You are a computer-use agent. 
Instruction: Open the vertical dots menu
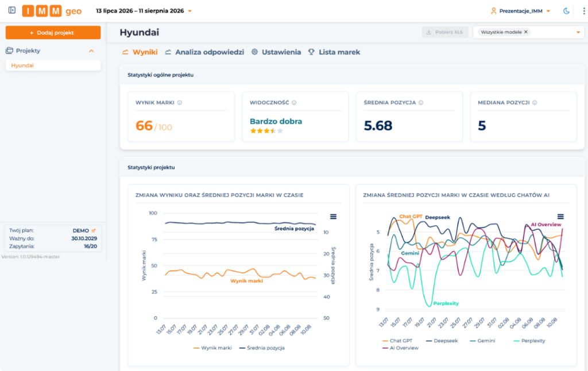tap(584, 11)
